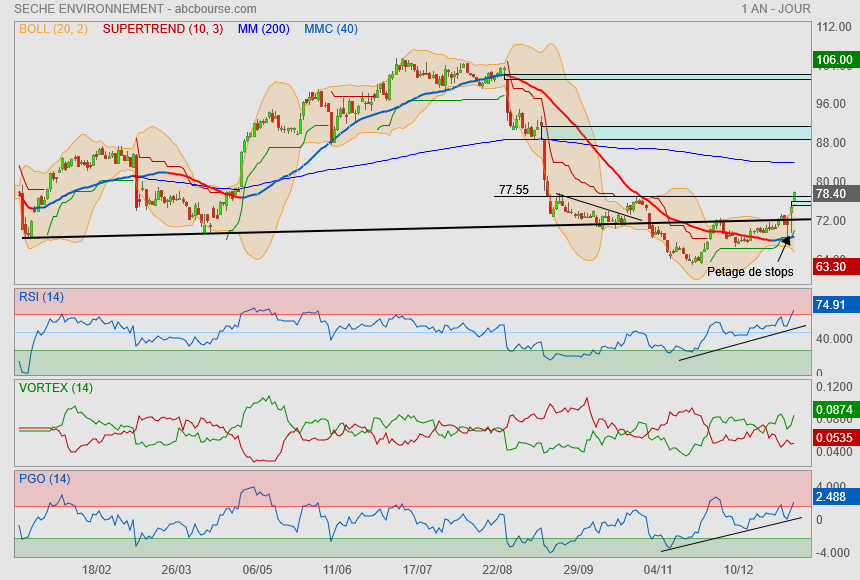Click the green 106.00 price tag
The width and height of the screenshot is (860, 580).
tap(834, 60)
